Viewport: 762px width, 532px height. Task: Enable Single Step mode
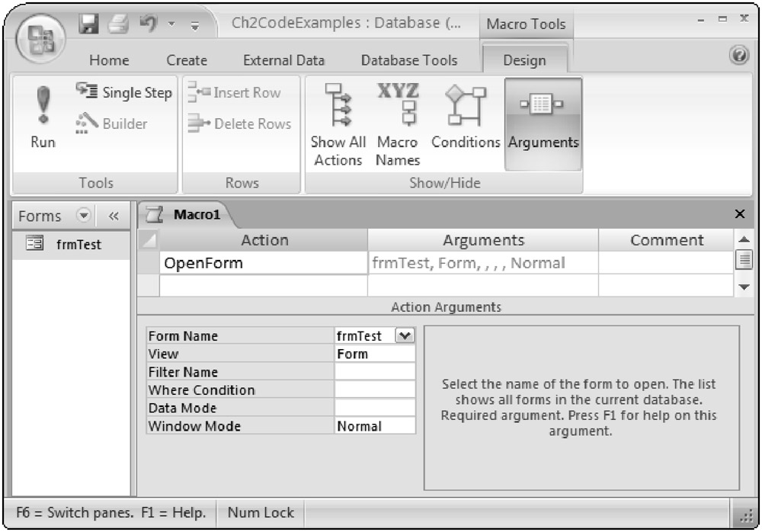(124, 92)
